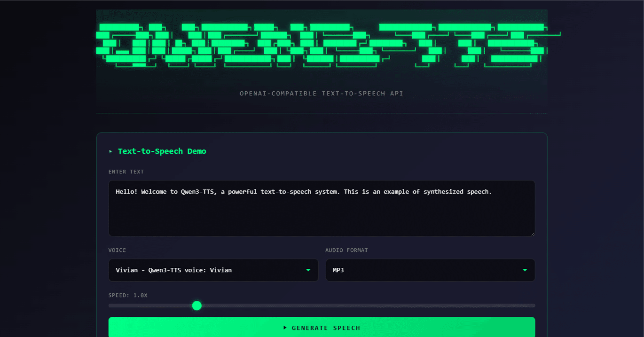The image size is (644, 337).
Task: Click the ENTER TEXT label
Action: click(126, 172)
